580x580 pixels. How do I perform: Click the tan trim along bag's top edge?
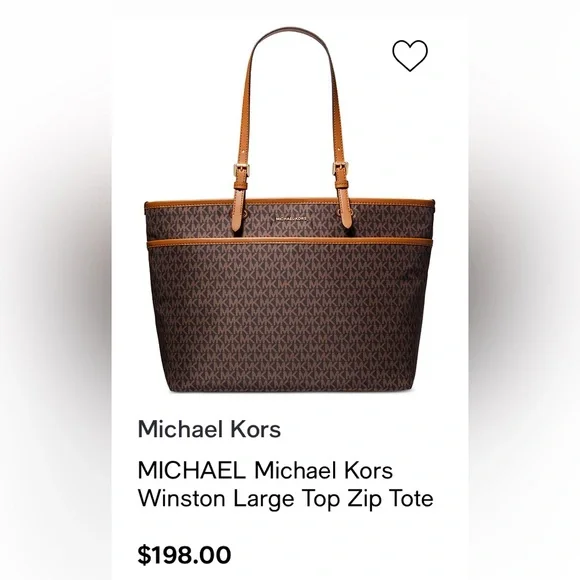289,203
